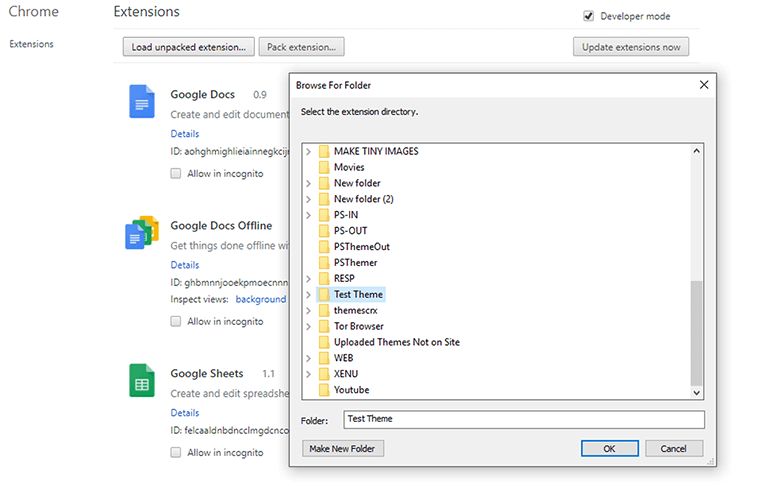Select the 'Youtube' folder name

click(x=351, y=389)
